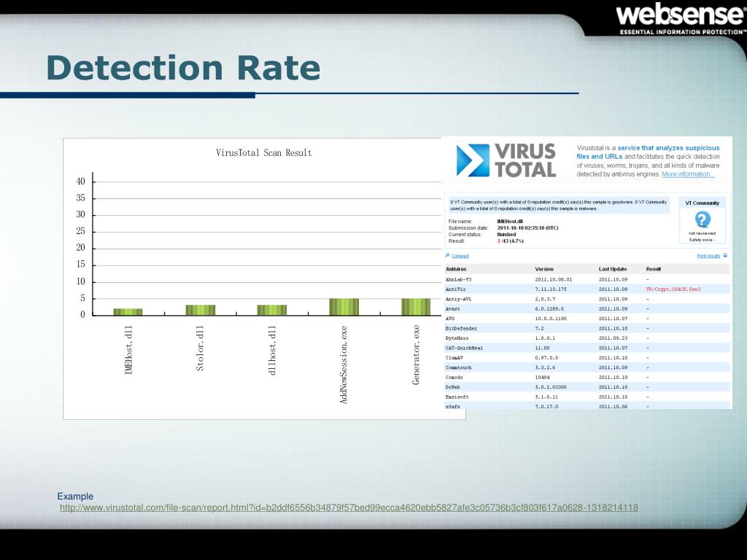Click the file name value 'IMEHost.dll'
The image size is (747, 560).
[x=510, y=222]
